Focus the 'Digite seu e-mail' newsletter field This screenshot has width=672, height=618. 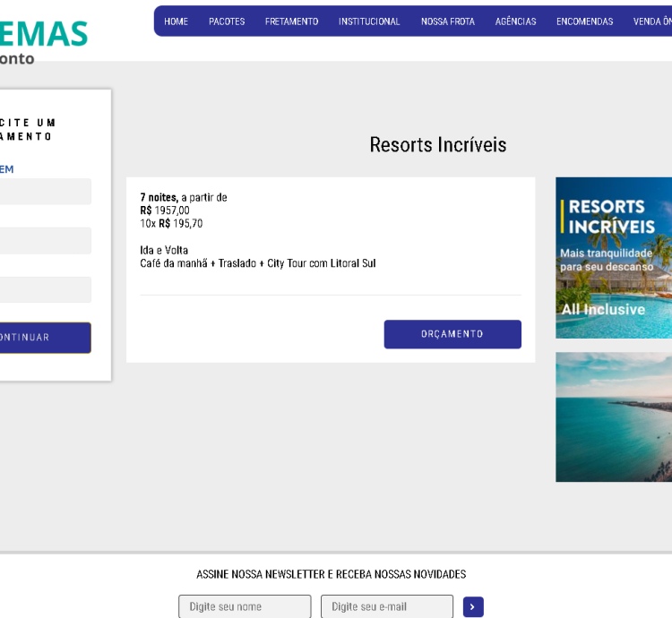point(387,606)
